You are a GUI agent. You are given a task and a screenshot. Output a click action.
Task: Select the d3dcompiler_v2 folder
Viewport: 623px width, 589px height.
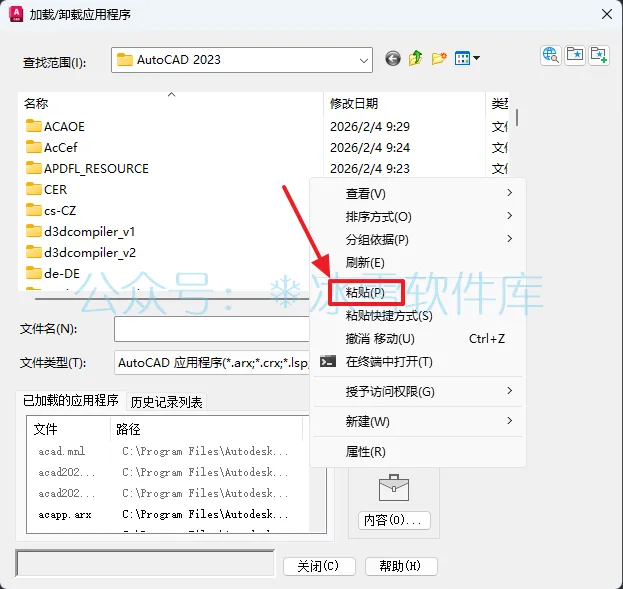pyautogui.click(x=81, y=253)
